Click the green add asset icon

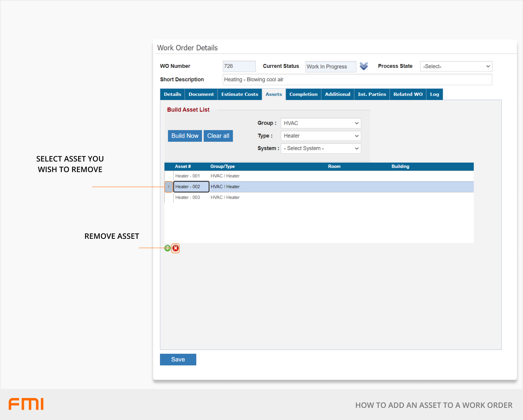[168, 248]
